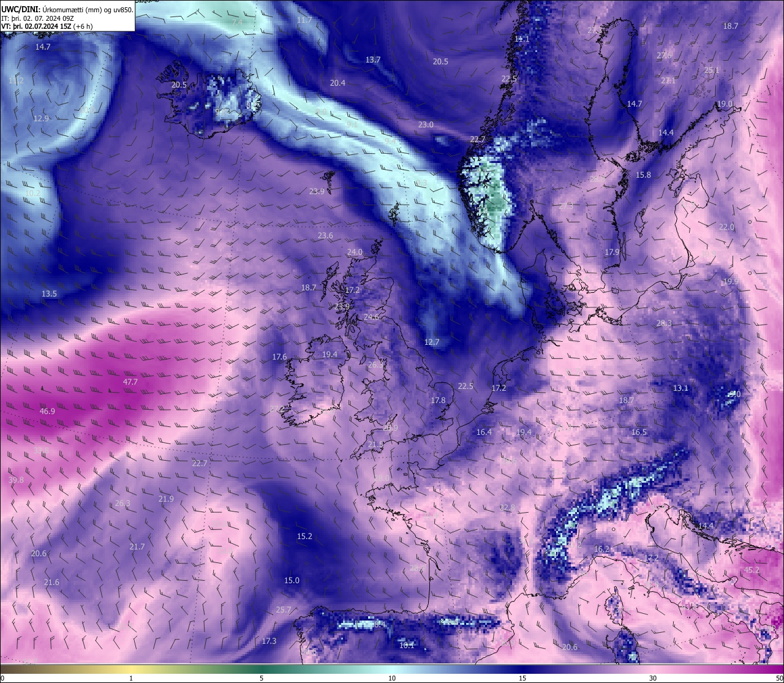
Task: Click the 47.7 value over the Atlantic
Action: tap(130, 382)
